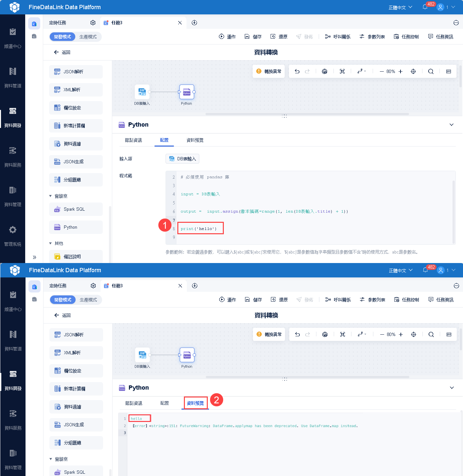This screenshot has height=476, width=463.
Task: Click the add-tab plus icon in the upper screenshot
Action: [x=194, y=23]
